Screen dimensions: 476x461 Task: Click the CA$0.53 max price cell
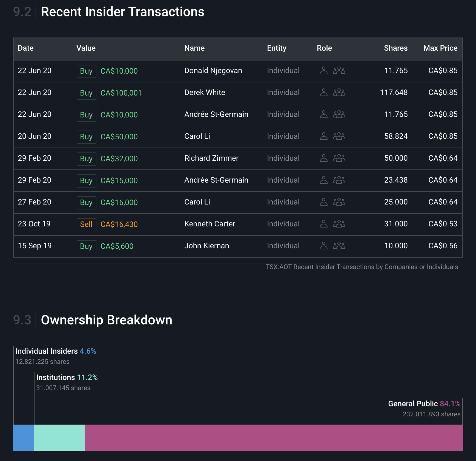pyautogui.click(x=443, y=224)
